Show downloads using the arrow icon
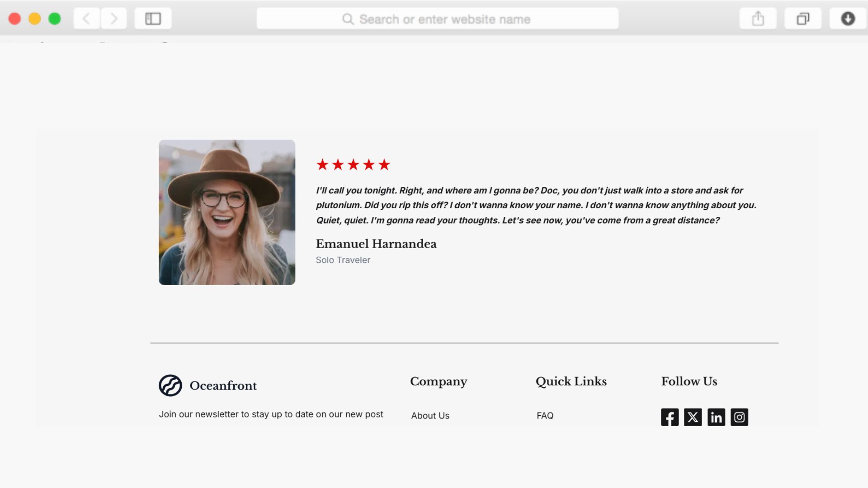868x488 pixels. click(848, 19)
